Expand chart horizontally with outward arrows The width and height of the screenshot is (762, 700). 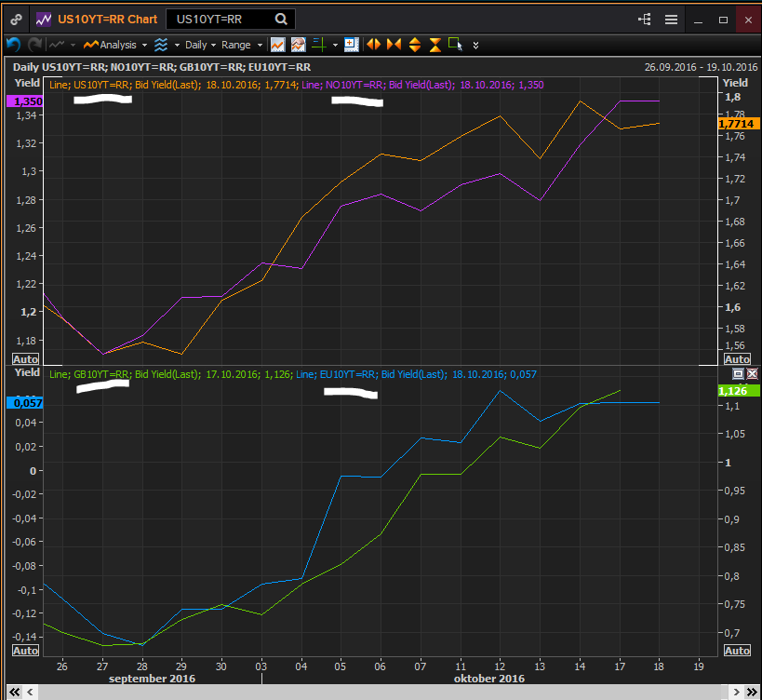[374, 45]
